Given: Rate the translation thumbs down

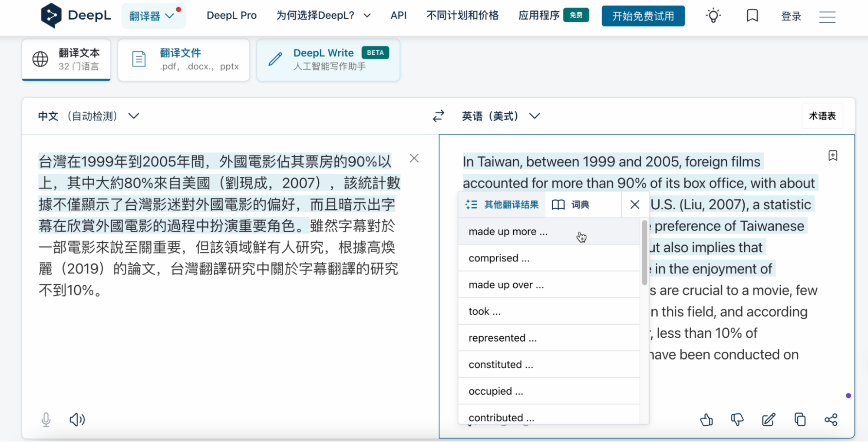Looking at the screenshot, I should (x=737, y=420).
